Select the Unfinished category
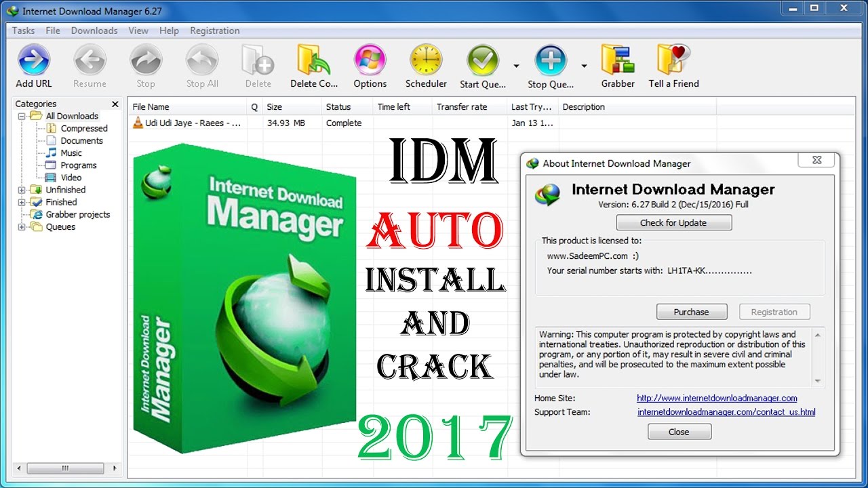The image size is (868, 488). pyautogui.click(x=66, y=190)
